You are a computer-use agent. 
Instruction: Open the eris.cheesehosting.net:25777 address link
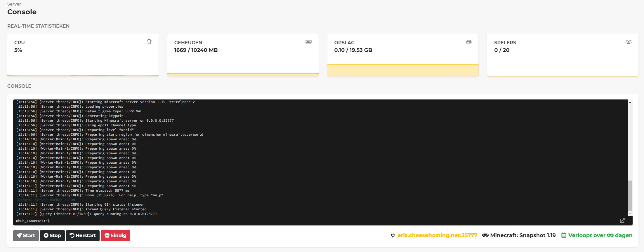pyautogui.click(x=437, y=235)
